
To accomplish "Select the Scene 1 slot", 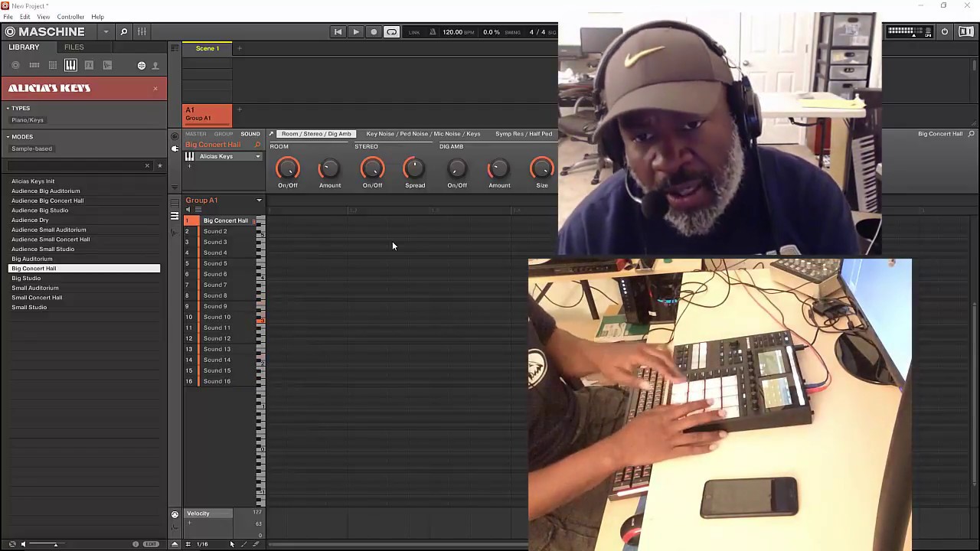I will click(207, 48).
